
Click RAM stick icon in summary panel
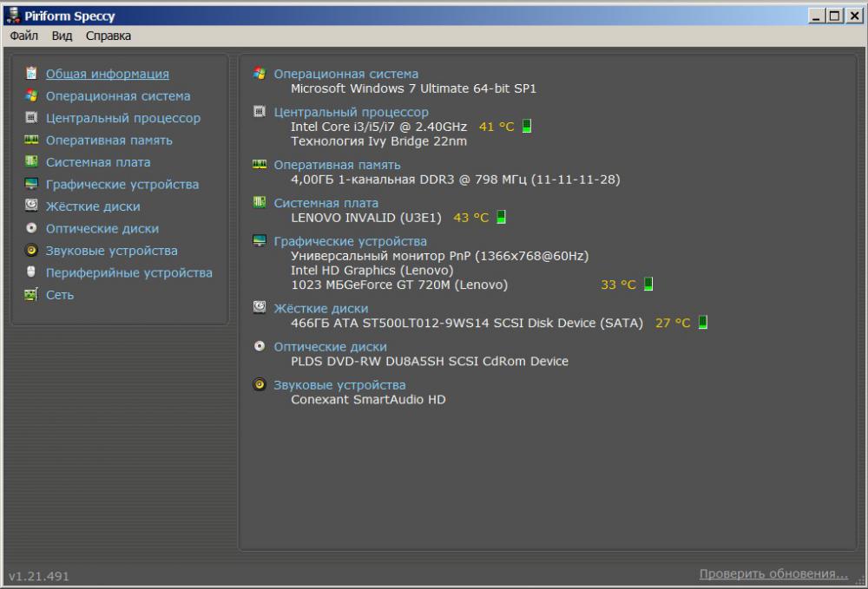[x=259, y=164]
